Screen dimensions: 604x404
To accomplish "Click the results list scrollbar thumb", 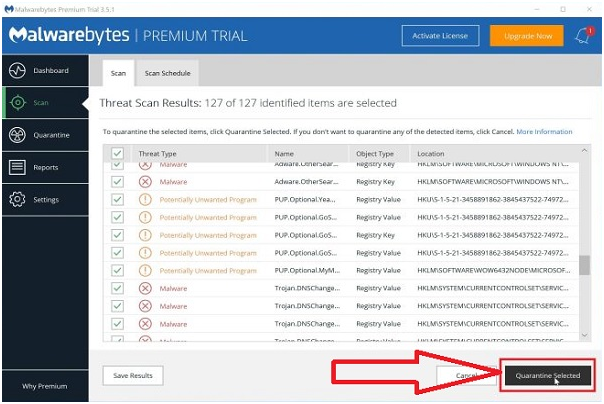I will pyautogui.click(x=584, y=265).
